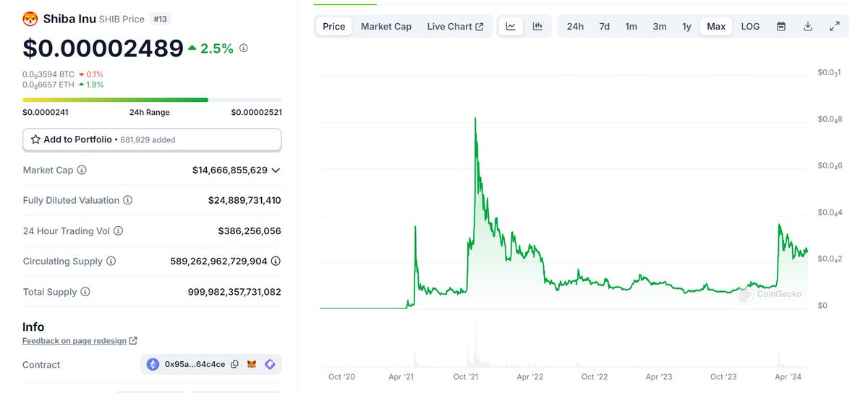Click the Shiba Inu coin logo
The width and height of the screenshot is (868, 393).
click(x=30, y=19)
